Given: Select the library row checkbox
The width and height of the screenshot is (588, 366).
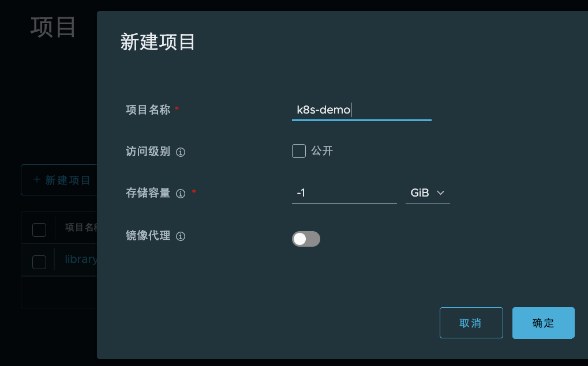Looking at the screenshot, I should 39,262.
